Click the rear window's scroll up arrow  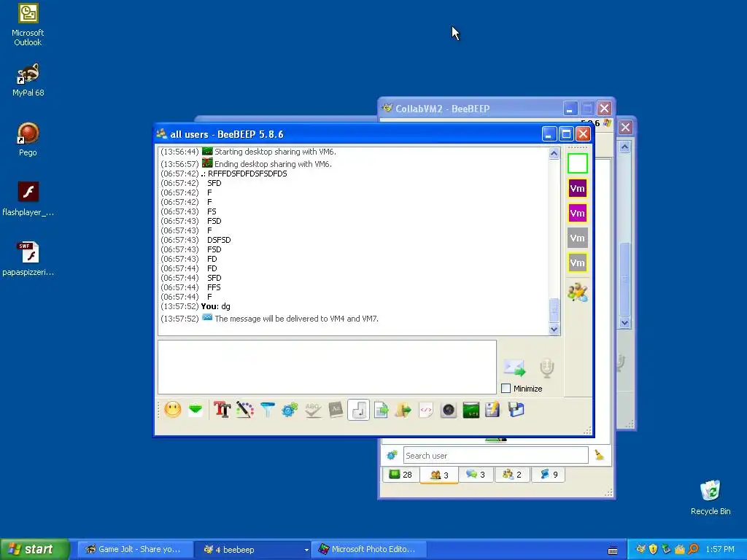coord(624,147)
